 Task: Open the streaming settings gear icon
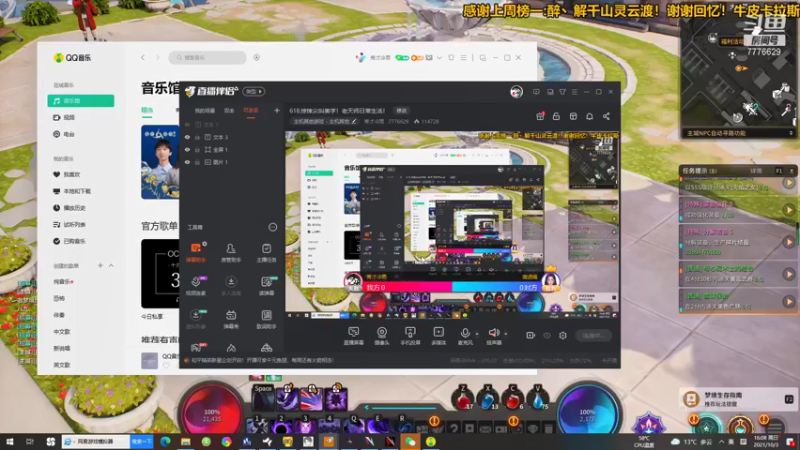point(563,336)
